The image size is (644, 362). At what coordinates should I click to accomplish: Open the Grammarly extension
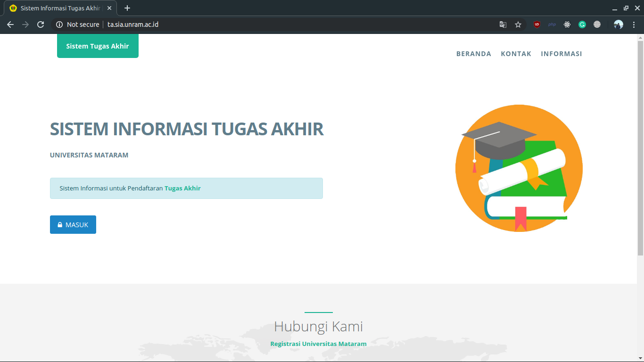coord(582,25)
